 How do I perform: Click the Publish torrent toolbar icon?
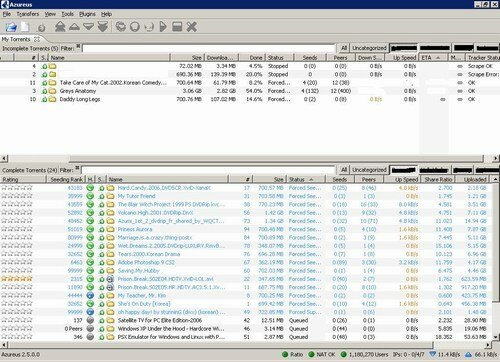(149, 27)
